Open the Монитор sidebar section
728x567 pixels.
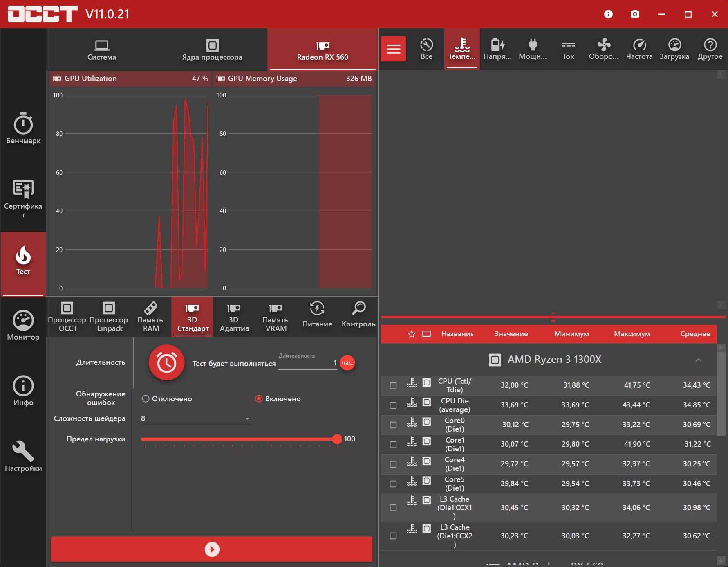(x=23, y=326)
